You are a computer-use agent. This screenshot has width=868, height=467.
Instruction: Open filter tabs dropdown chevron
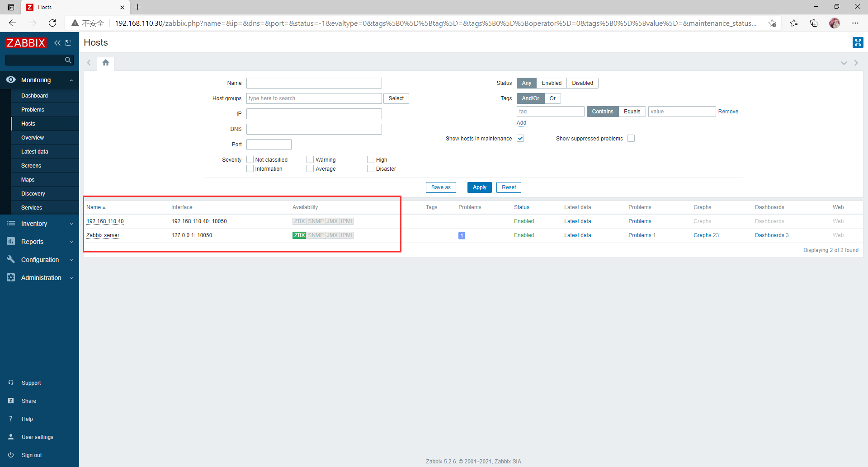(x=844, y=63)
